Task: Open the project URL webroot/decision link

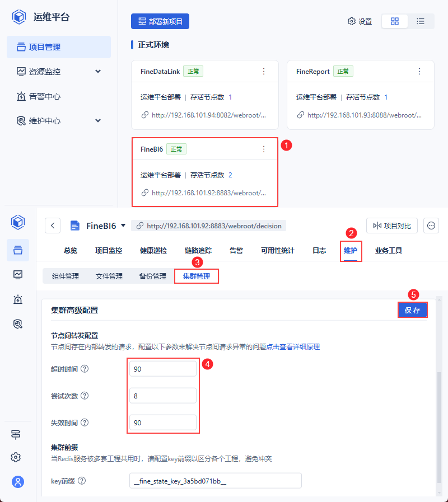Action: [214, 226]
